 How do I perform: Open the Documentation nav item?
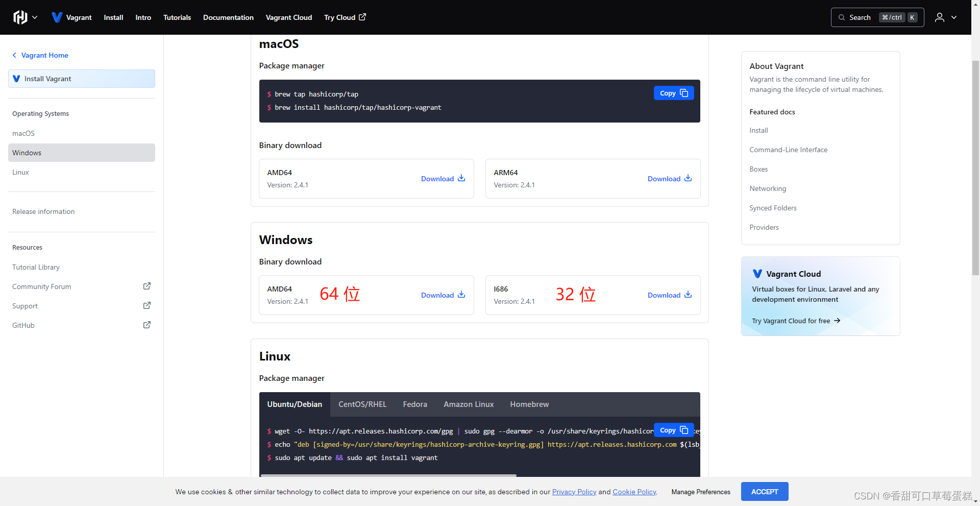tap(228, 17)
